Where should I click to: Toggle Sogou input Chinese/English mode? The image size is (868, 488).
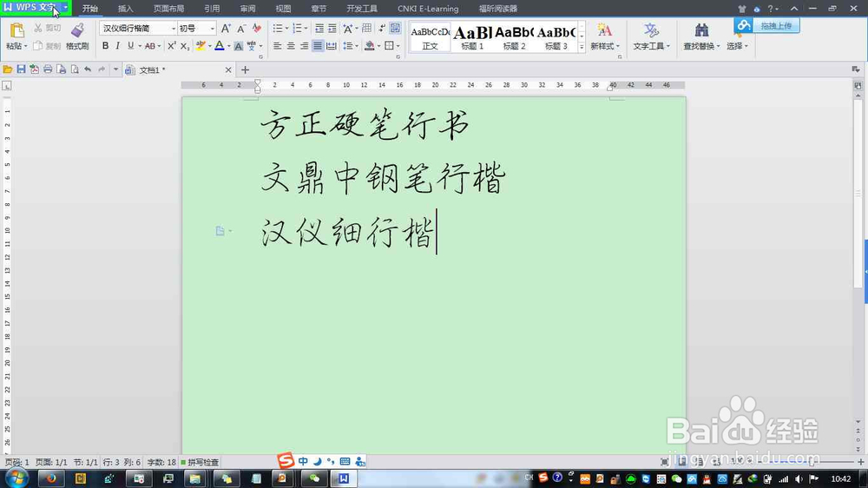[x=303, y=461]
